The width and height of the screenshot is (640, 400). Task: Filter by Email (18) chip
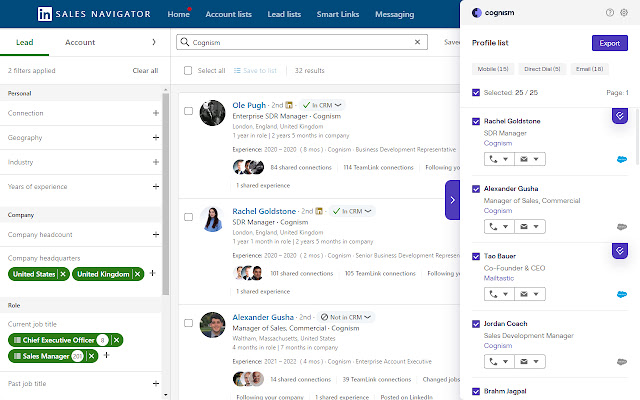(x=589, y=69)
